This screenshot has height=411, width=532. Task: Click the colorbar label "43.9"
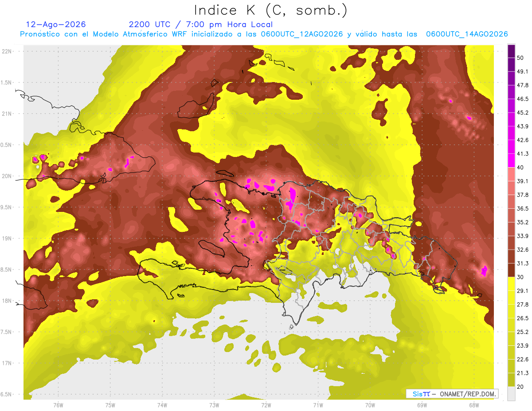coord(523,126)
